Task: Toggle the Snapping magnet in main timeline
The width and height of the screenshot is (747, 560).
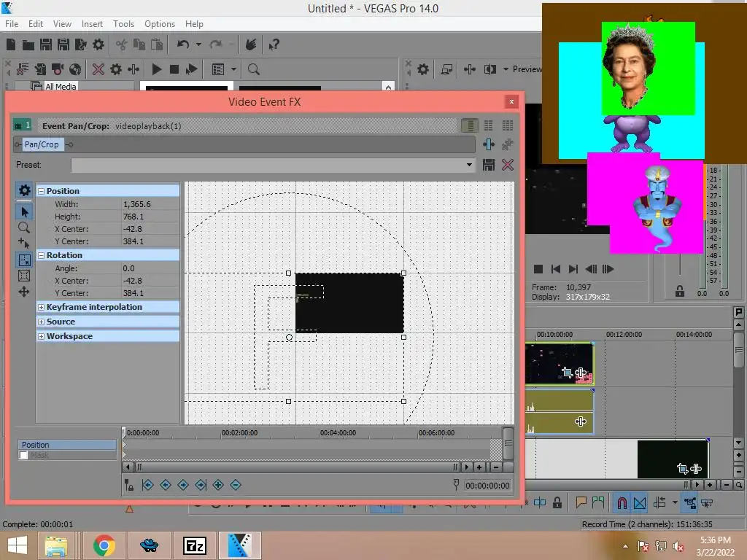Action: click(622, 503)
